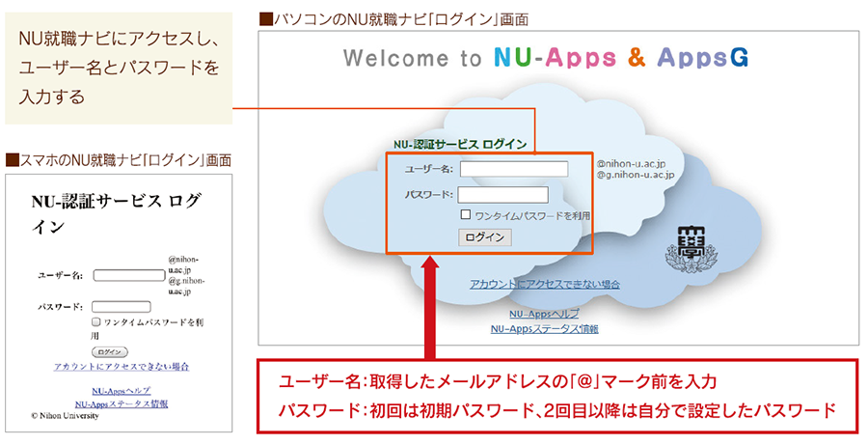Click the Nihon University crest emblem icon
868x444 pixels.
point(691,249)
